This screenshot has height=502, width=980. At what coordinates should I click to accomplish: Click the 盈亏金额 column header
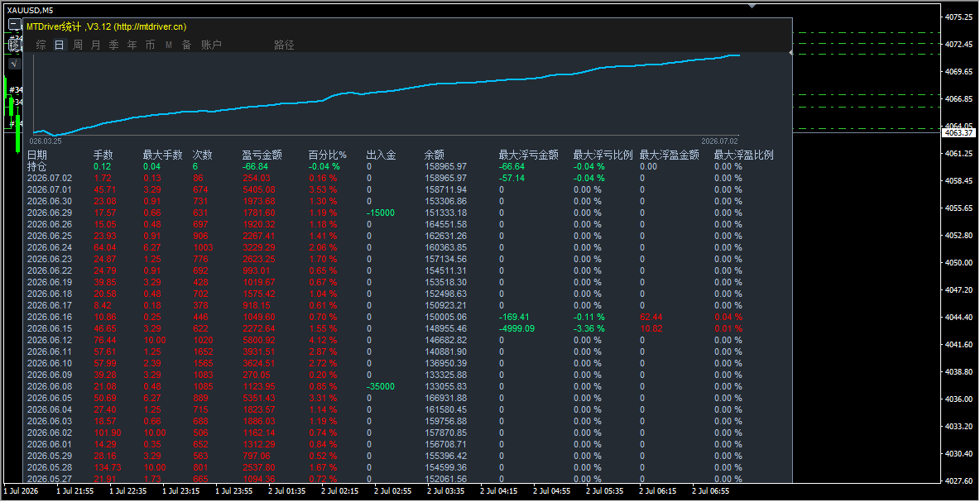[x=262, y=155]
